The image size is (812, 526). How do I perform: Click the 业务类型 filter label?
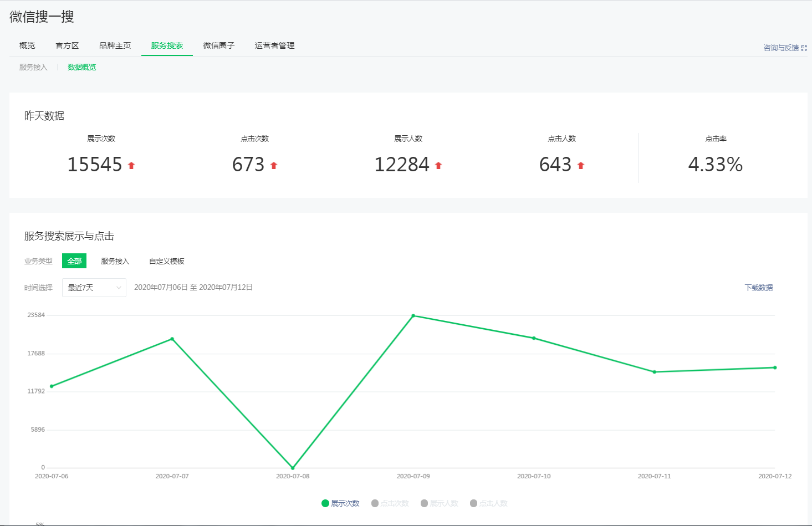point(38,261)
